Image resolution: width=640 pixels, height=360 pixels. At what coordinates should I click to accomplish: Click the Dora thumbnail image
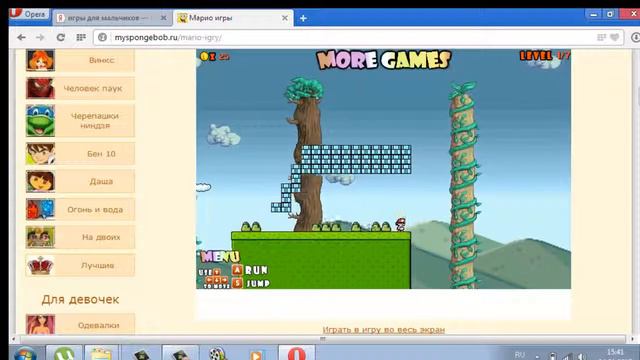40,181
